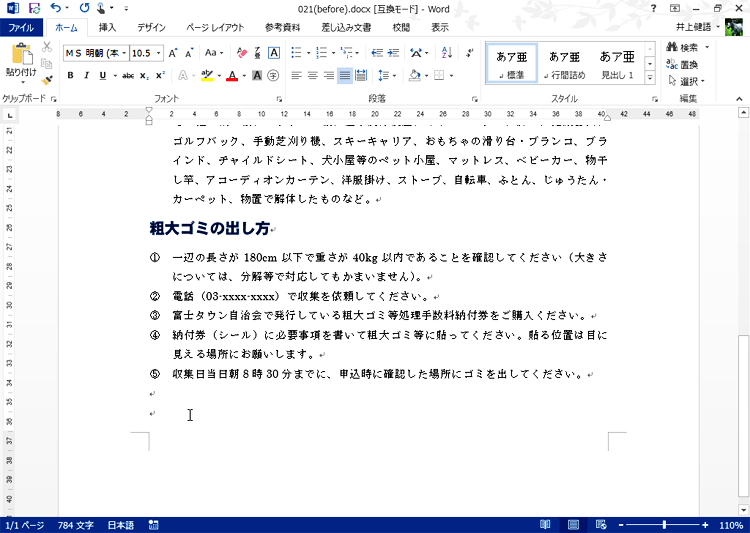Click the Cut scissors icon

[46, 47]
